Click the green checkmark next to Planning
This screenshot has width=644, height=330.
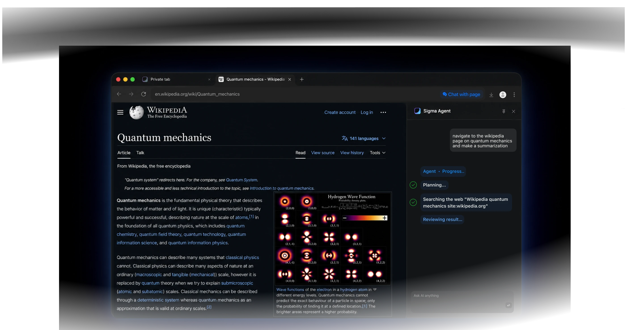[413, 185]
